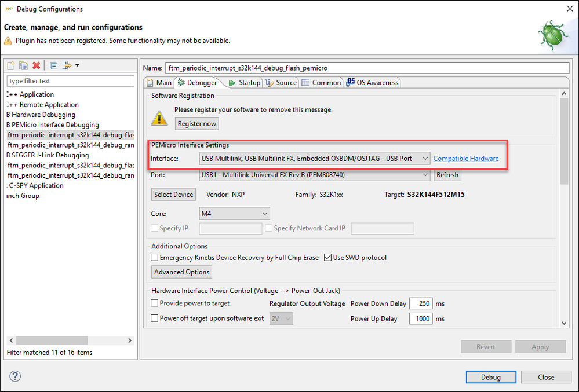Click vertical scrollbar thumb in debugger panel
The width and height of the screenshot is (579, 392).
(x=564, y=141)
